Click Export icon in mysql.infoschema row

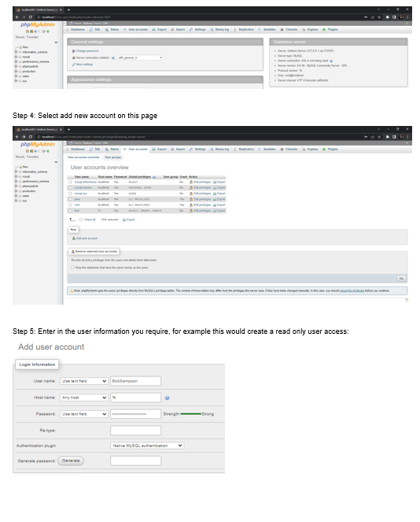pos(215,182)
